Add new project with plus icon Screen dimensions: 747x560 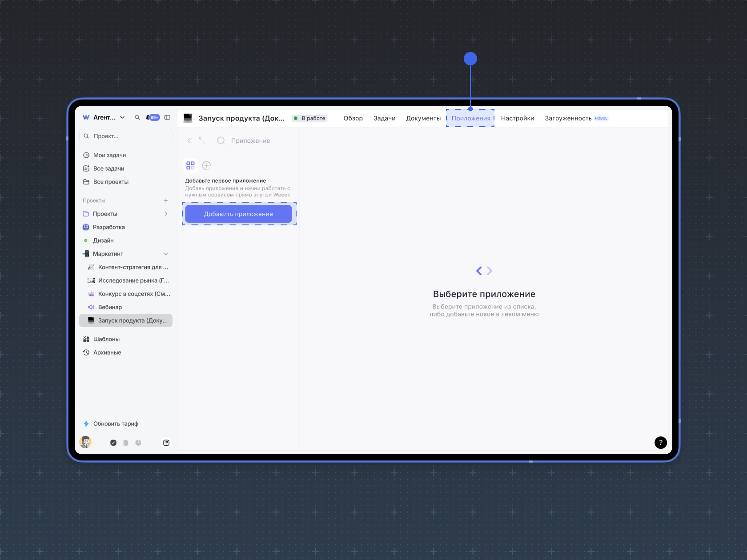(166, 200)
